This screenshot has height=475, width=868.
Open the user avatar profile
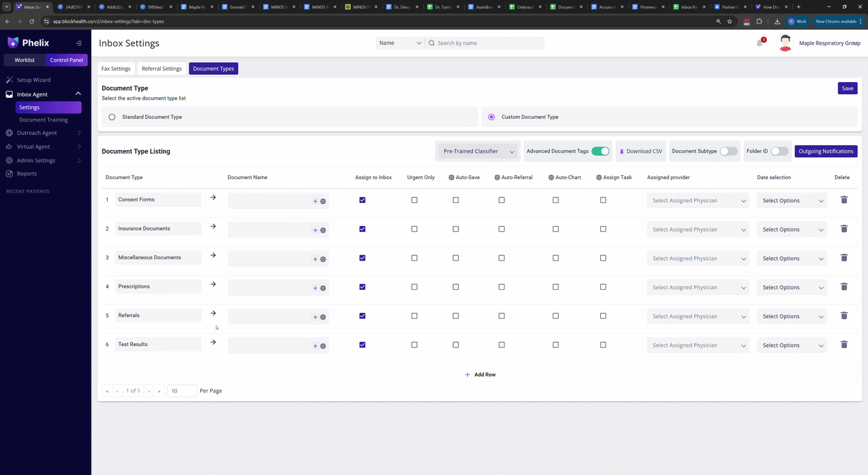[x=785, y=43]
